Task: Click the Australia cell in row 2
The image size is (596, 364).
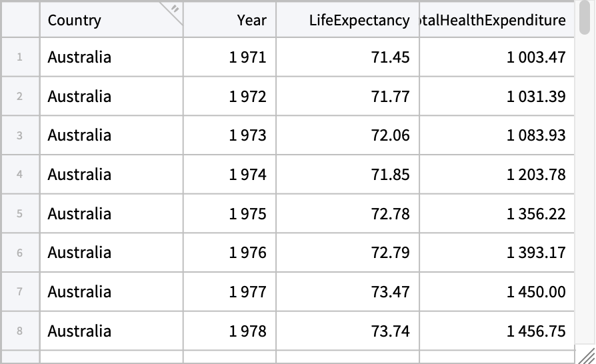Action: pyautogui.click(x=111, y=97)
